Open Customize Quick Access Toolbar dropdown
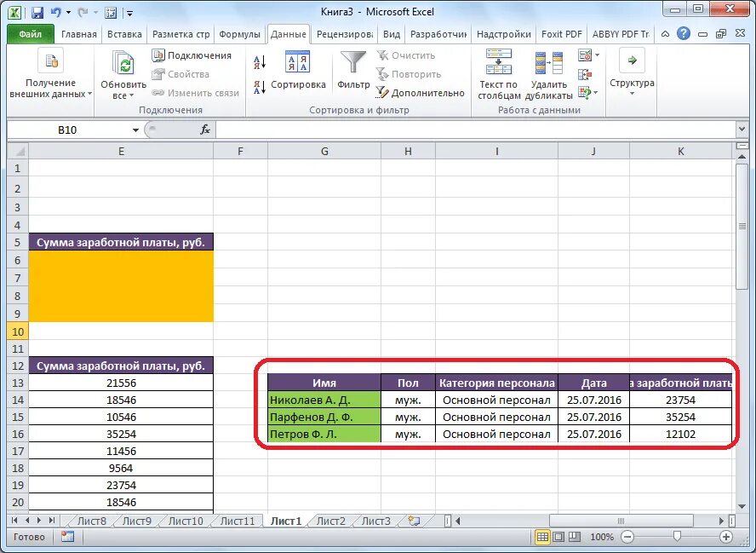Image resolution: width=756 pixels, height=553 pixels. pos(129,14)
